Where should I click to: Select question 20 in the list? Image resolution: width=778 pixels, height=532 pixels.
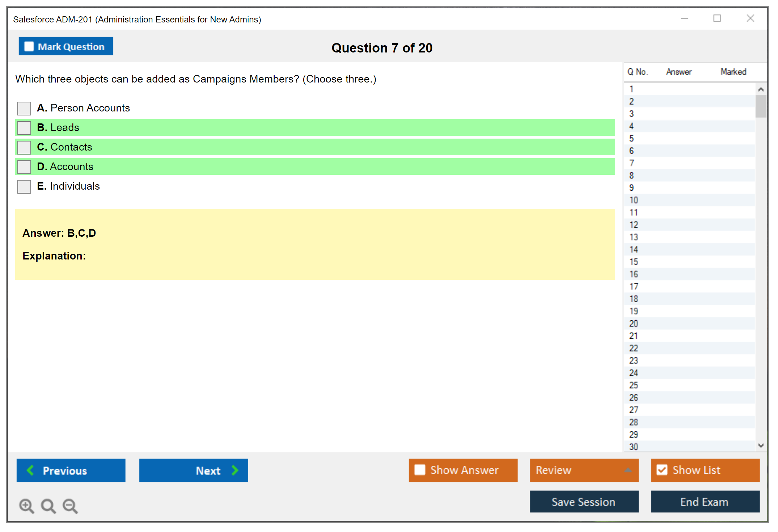[x=634, y=324]
